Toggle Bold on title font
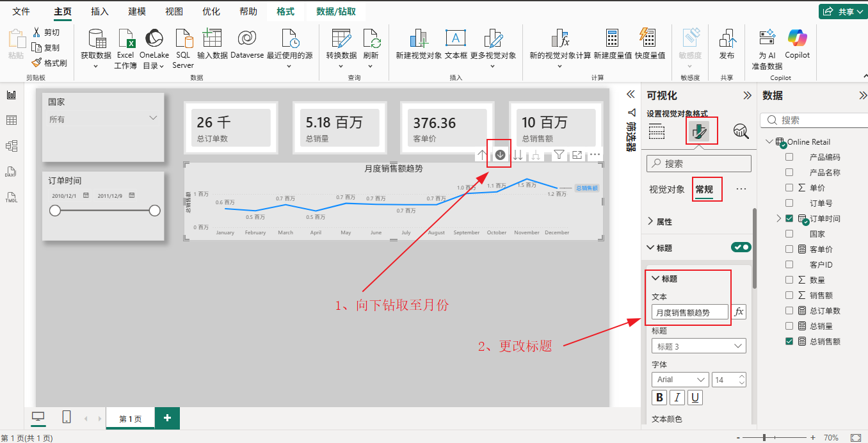 pos(659,398)
